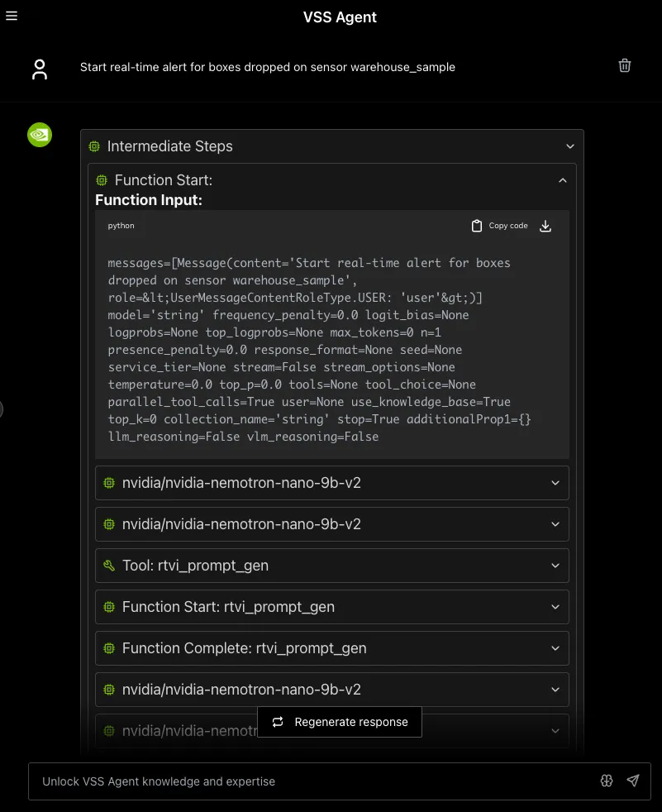
Task: Open the hamburger sidebar menu
Action: tap(12, 16)
